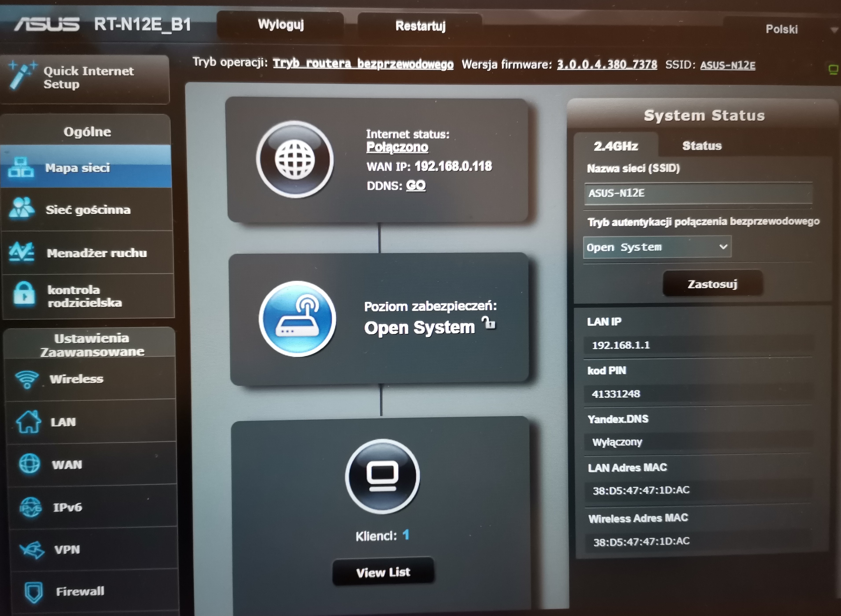Click the clients computer icon
This screenshot has height=616, width=841.
point(382,476)
